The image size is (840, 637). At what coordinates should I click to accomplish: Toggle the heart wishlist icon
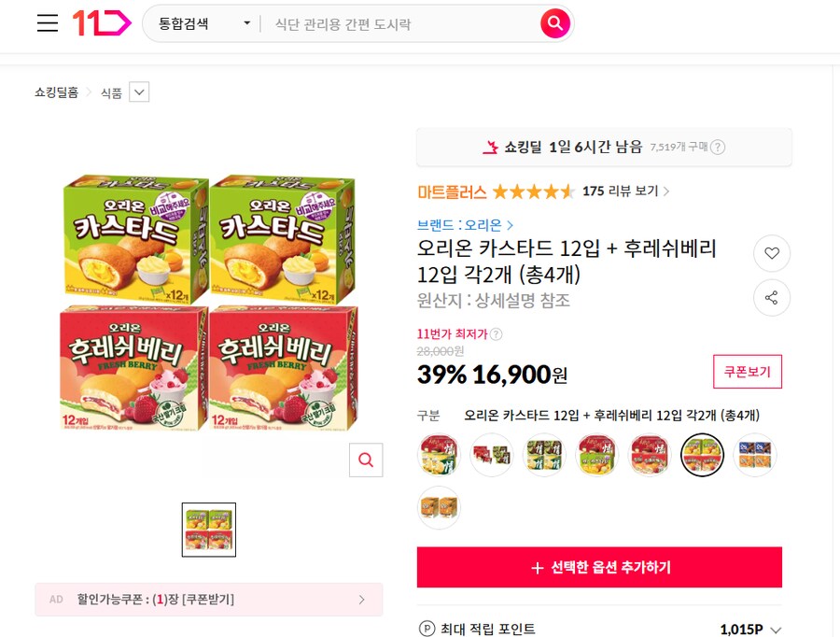[772, 253]
